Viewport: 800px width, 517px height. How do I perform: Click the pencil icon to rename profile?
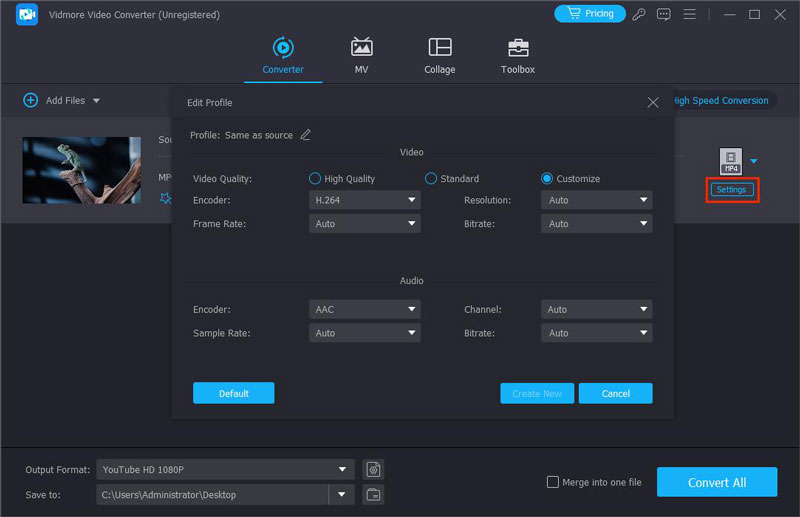(x=306, y=135)
